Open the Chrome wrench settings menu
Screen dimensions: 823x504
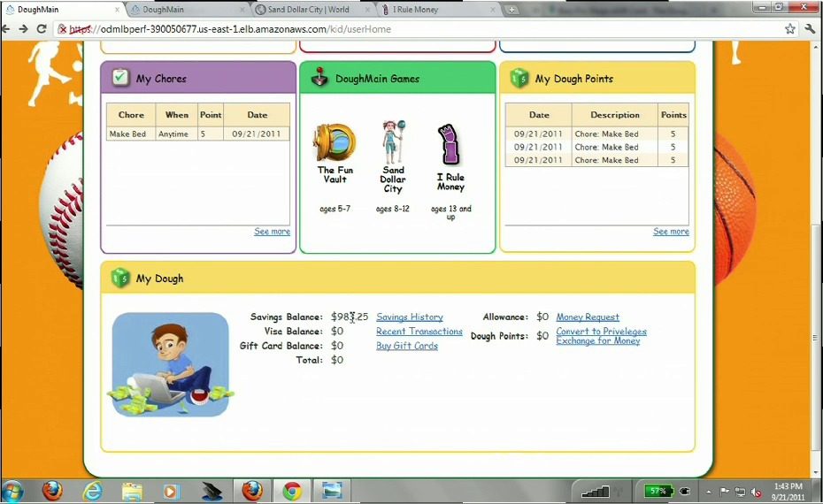(810, 29)
